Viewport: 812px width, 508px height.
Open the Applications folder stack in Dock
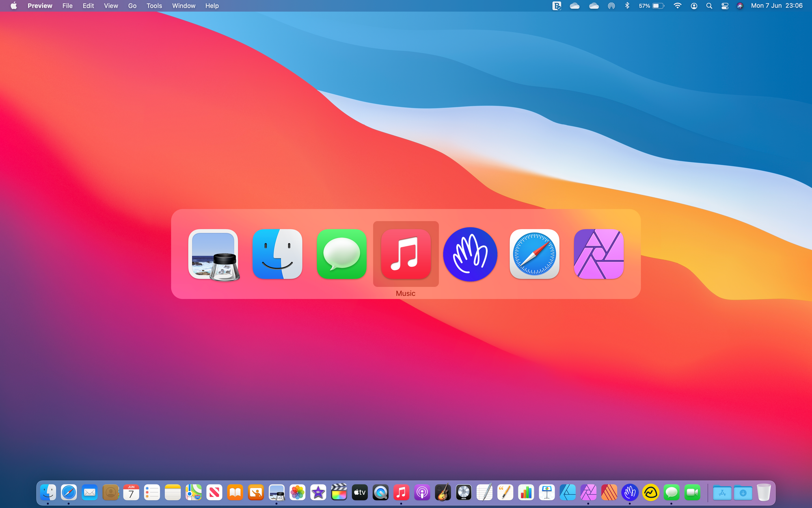pyautogui.click(x=722, y=493)
